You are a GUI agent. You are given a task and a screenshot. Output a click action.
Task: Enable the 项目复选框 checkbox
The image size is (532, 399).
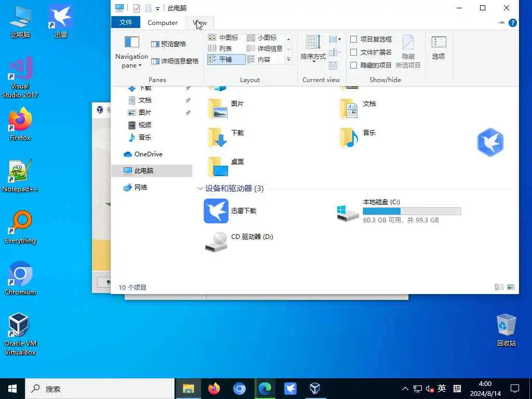click(x=353, y=39)
